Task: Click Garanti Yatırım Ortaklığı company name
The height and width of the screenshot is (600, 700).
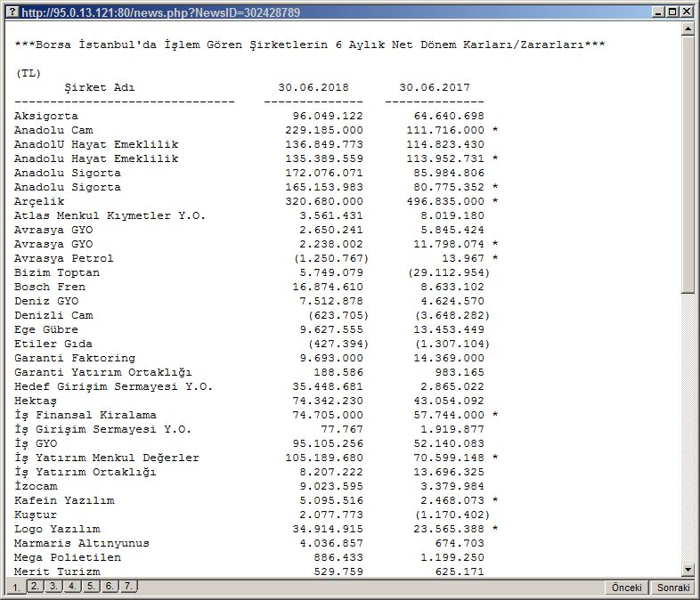Action: tap(102, 373)
